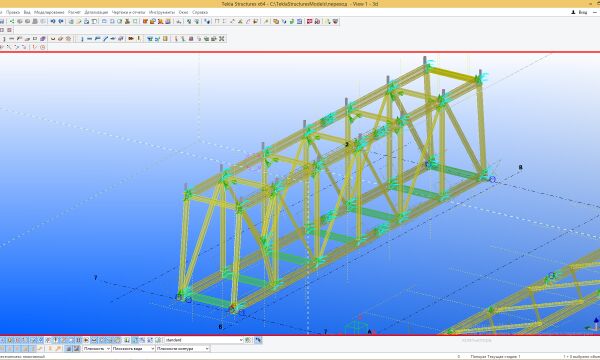
Task: Toggle Select parts switch
Action: pos(17,340)
